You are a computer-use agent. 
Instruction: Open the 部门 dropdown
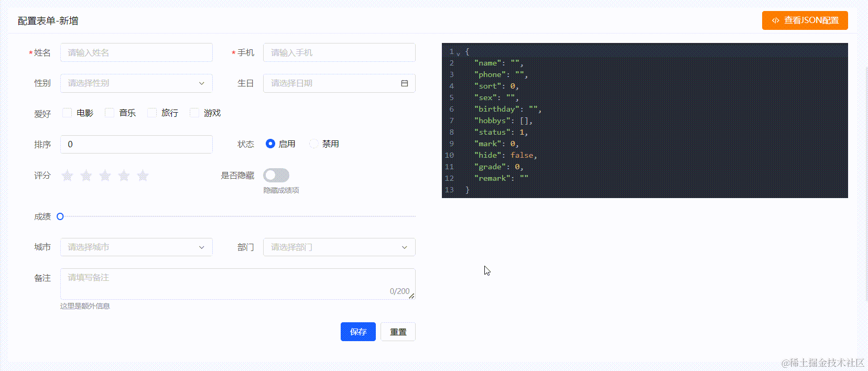339,247
